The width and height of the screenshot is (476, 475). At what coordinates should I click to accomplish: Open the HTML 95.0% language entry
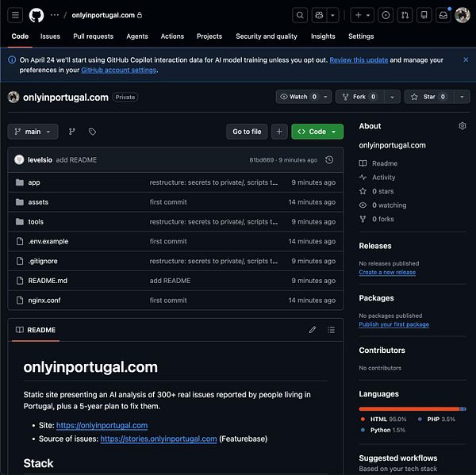(x=384, y=419)
